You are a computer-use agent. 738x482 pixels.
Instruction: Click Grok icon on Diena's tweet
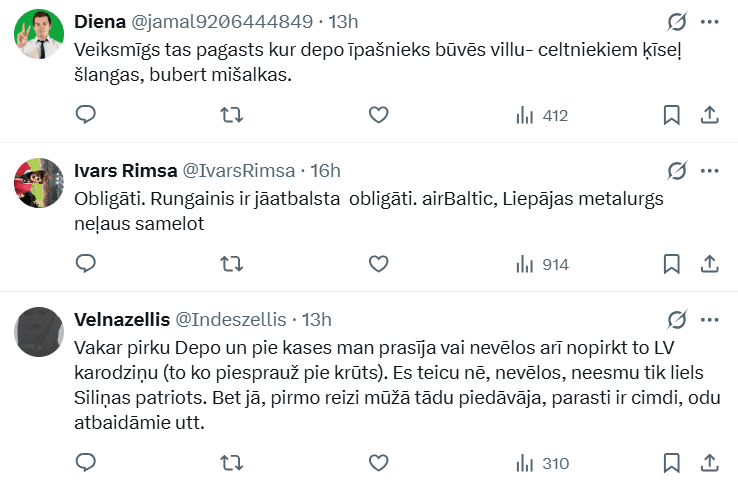(676, 22)
